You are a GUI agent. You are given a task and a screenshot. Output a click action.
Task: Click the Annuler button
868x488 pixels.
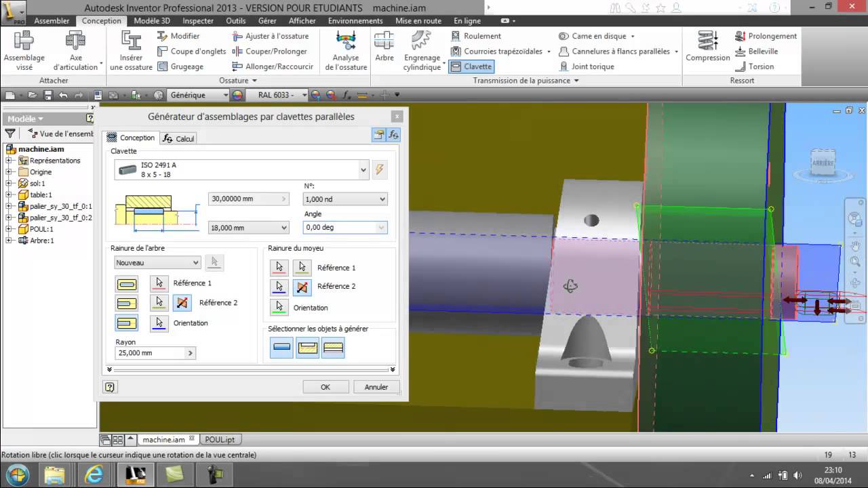(x=376, y=387)
